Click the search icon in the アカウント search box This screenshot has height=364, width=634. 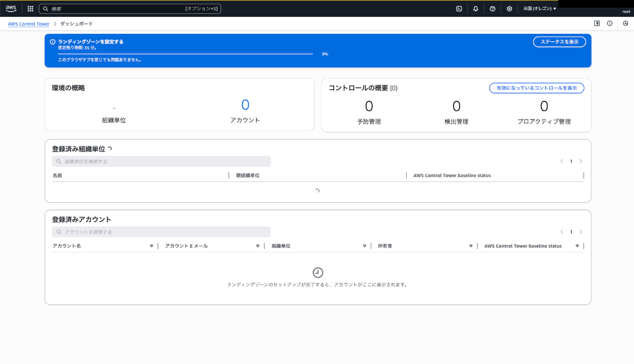59,232
